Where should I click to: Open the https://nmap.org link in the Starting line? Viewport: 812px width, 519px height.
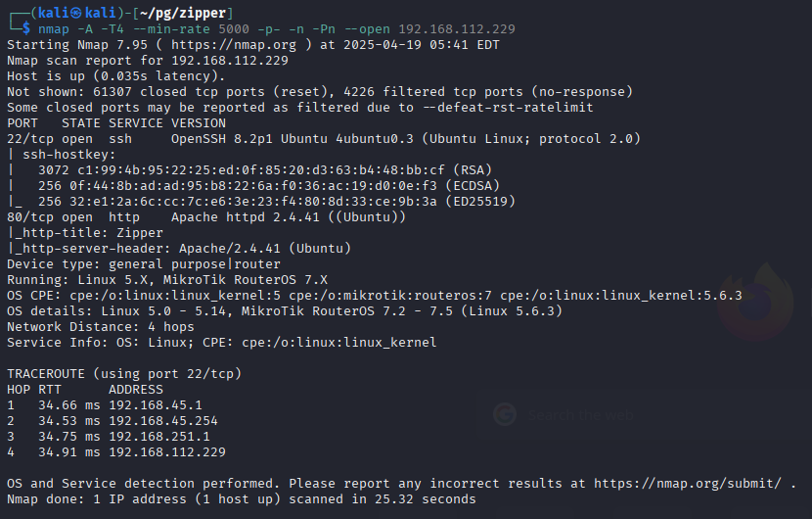(x=234, y=45)
